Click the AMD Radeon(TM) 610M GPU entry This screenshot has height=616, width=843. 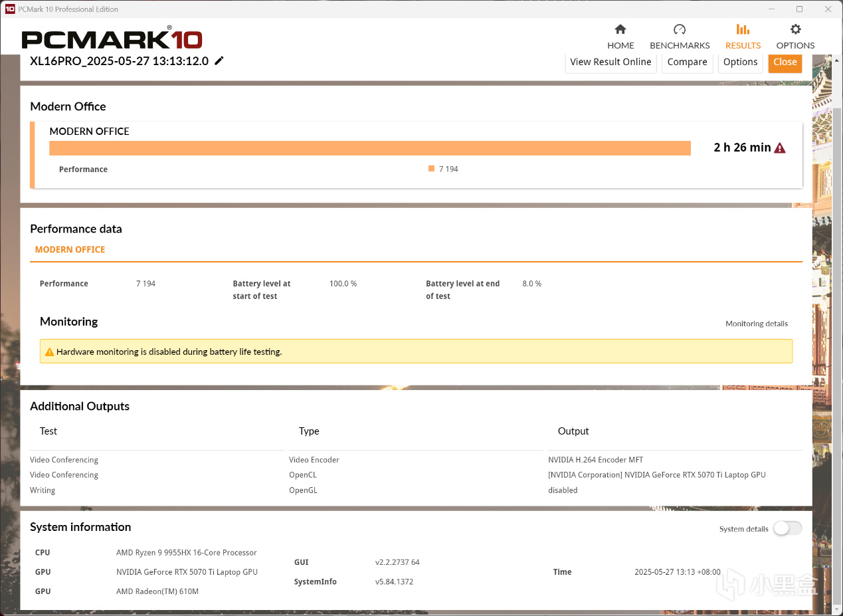157,591
